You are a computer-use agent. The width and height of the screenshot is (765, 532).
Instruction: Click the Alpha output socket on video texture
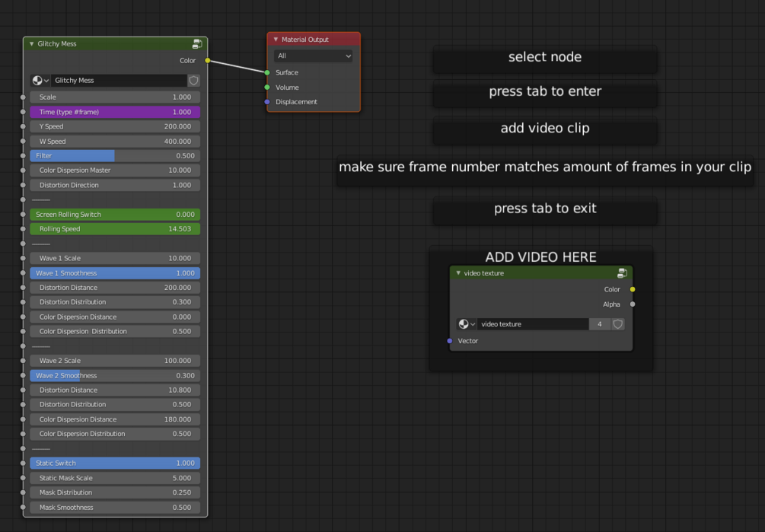point(633,304)
